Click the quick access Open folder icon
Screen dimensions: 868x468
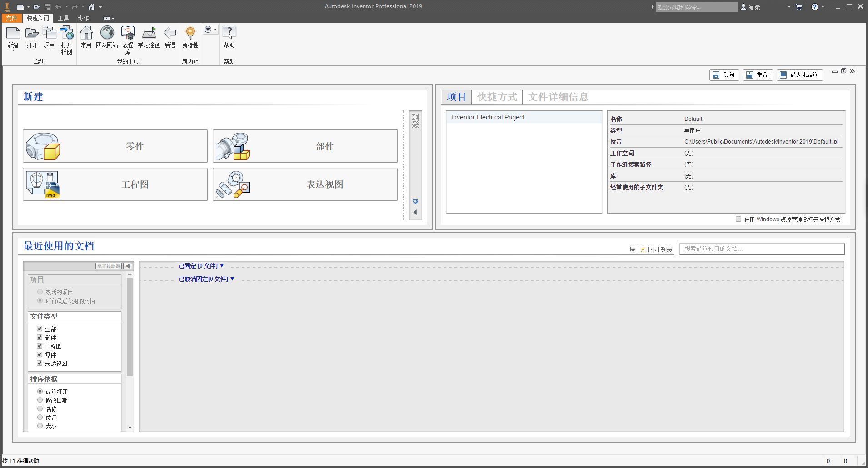[x=36, y=7]
